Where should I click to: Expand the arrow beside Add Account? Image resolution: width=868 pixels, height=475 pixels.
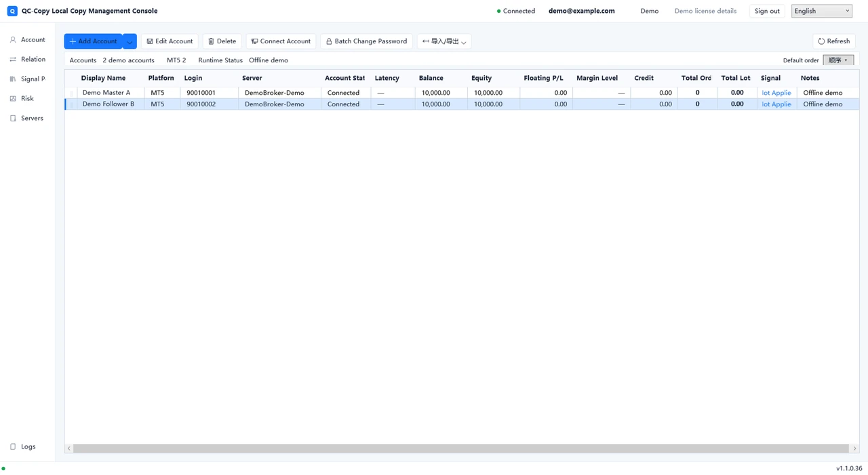pyautogui.click(x=130, y=41)
